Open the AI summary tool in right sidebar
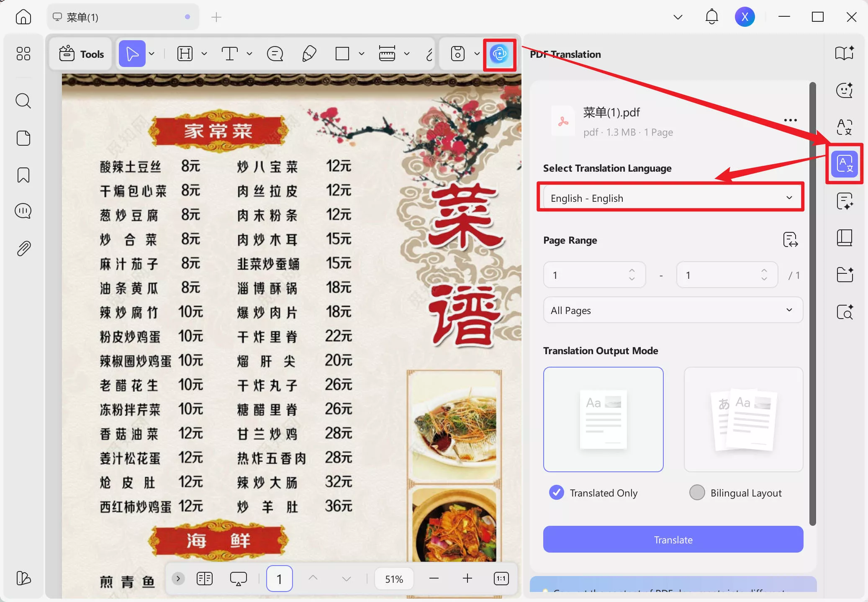 tap(845, 201)
